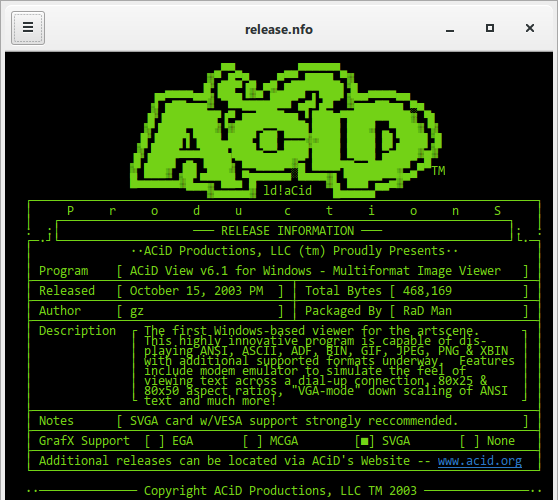Click the release.nfo window title
This screenshot has width=558, height=500.
[279, 29]
